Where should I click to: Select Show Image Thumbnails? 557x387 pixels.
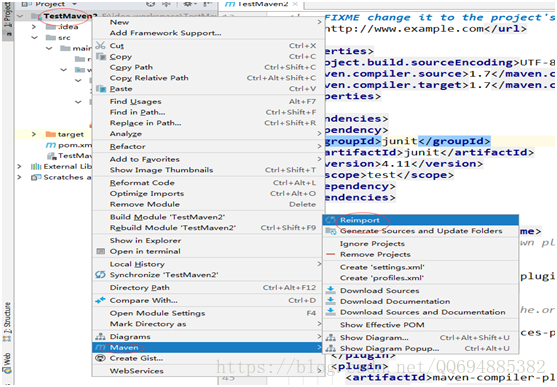point(209,170)
